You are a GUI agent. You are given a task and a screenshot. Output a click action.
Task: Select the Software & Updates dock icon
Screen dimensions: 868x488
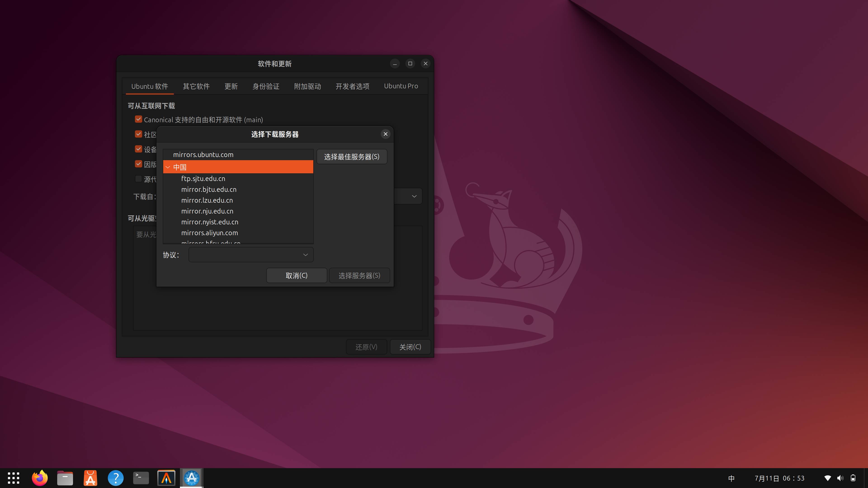tap(191, 478)
